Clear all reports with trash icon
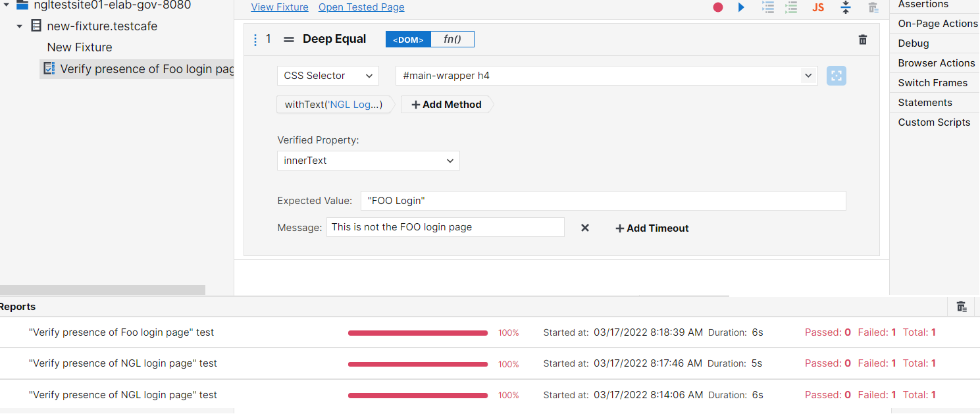The width and height of the screenshot is (980, 416). pos(962,306)
